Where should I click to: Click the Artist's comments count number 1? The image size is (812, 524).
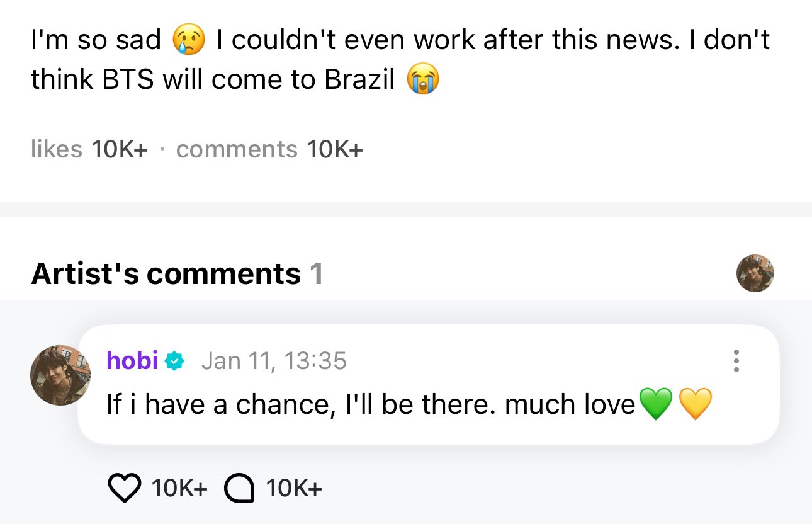click(x=316, y=273)
